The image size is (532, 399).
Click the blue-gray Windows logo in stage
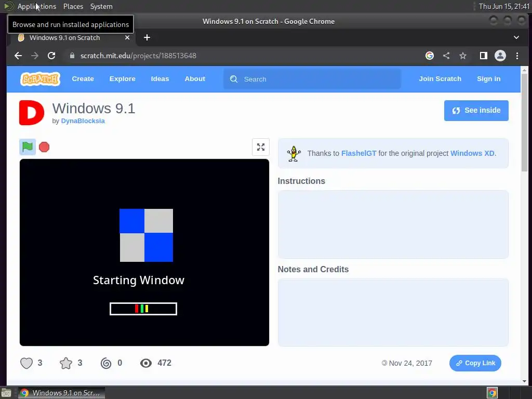tap(146, 235)
